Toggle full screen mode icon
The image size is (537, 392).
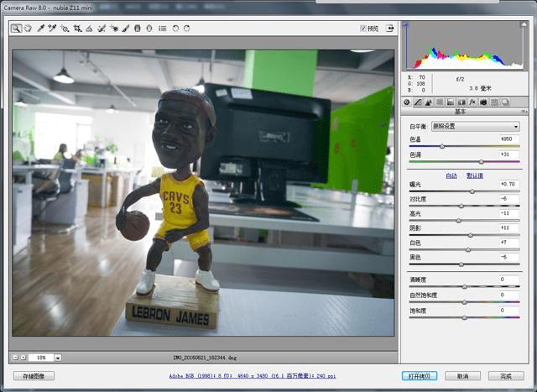pos(390,29)
